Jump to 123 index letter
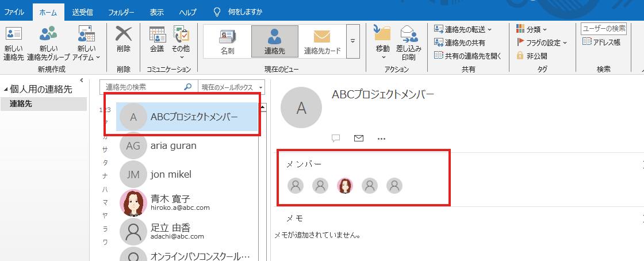The image size is (644, 261). click(105, 110)
